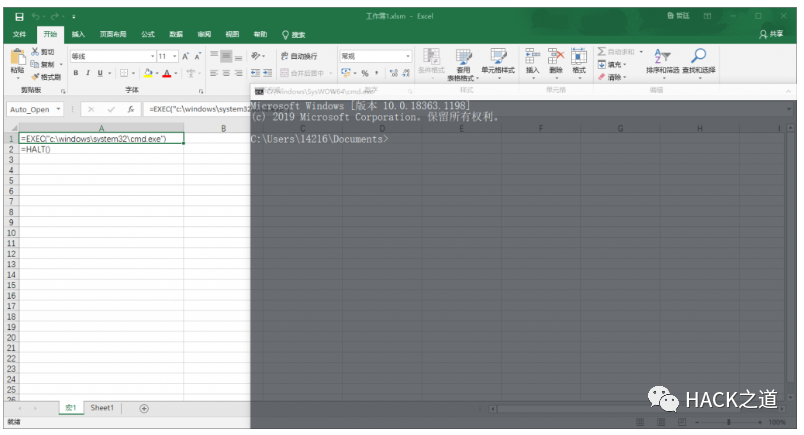Viewport: 804px width, 435px height.
Task: Toggle Italic formatting
Action: tap(88, 73)
